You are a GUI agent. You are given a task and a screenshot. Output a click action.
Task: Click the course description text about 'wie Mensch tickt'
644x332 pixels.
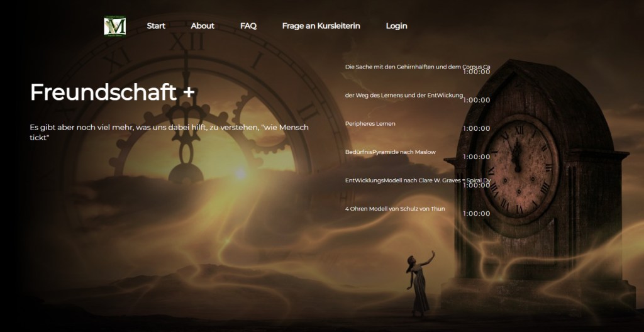point(169,131)
